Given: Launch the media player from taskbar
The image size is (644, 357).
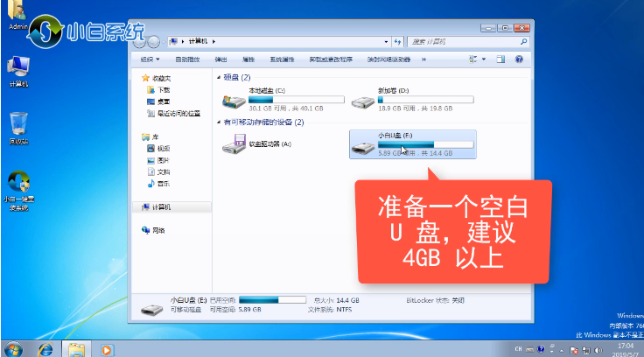Looking at the screenshot, I should [x=107, y=350].
